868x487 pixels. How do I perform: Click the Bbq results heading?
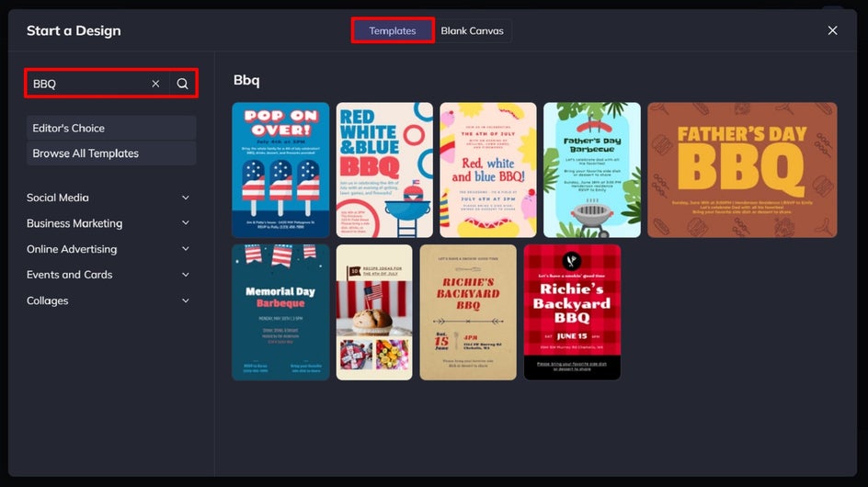point(246,80)
